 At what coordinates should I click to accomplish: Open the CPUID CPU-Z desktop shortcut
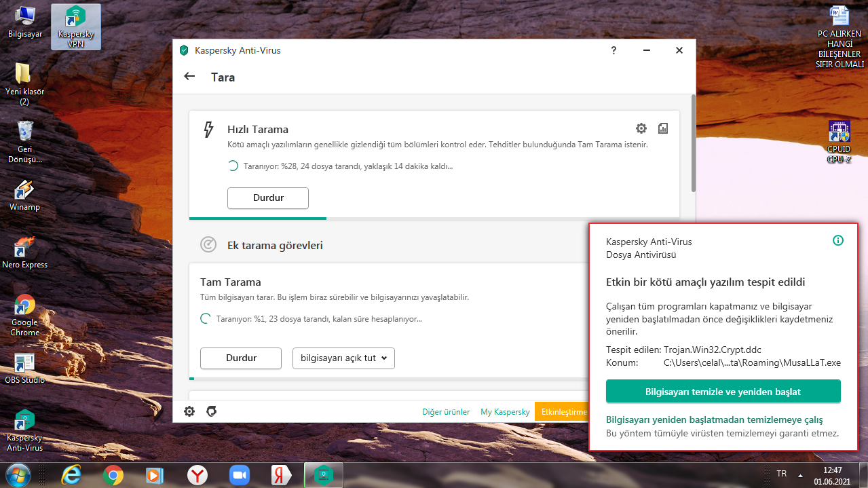839,143
